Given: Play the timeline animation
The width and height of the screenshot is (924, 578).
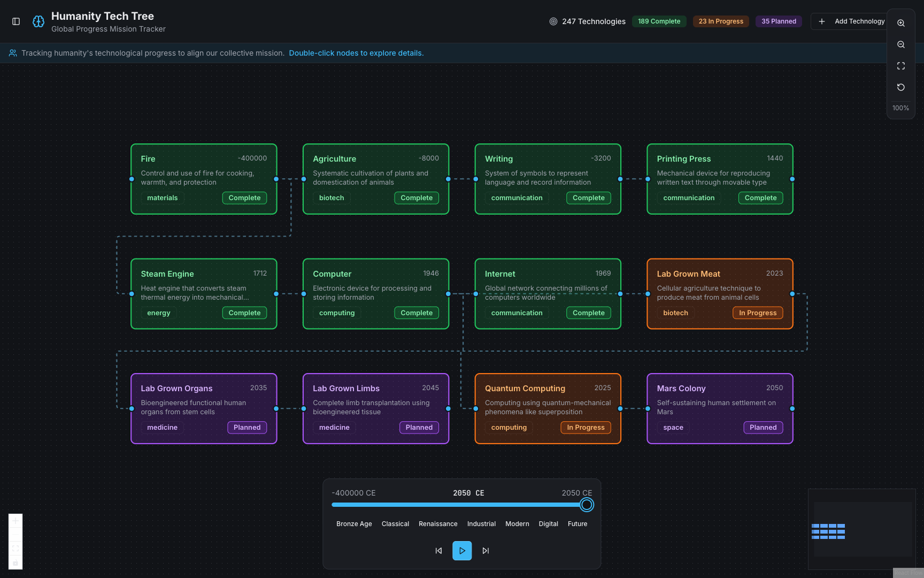Looking at the screenshot, I should [462, 551].
